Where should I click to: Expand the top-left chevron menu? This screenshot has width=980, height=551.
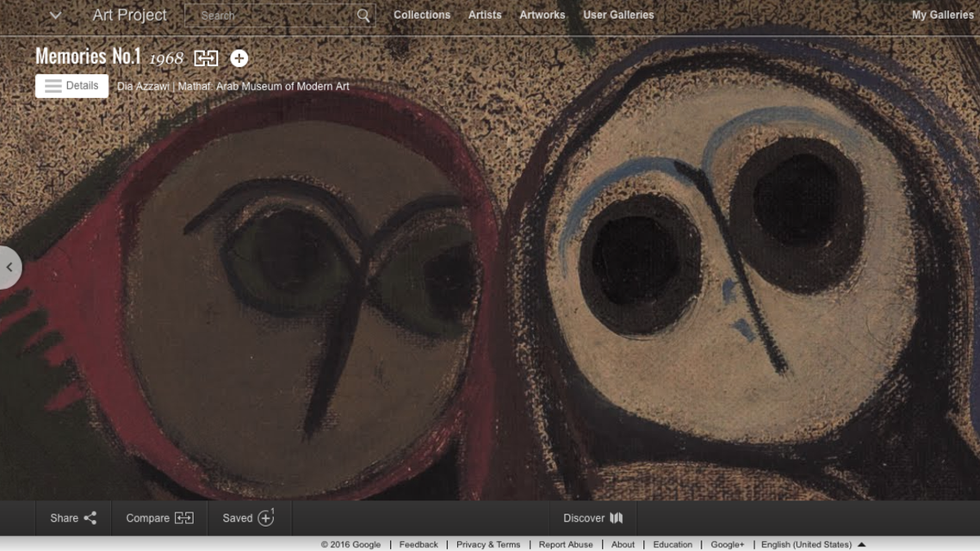[x=56, y=15]
